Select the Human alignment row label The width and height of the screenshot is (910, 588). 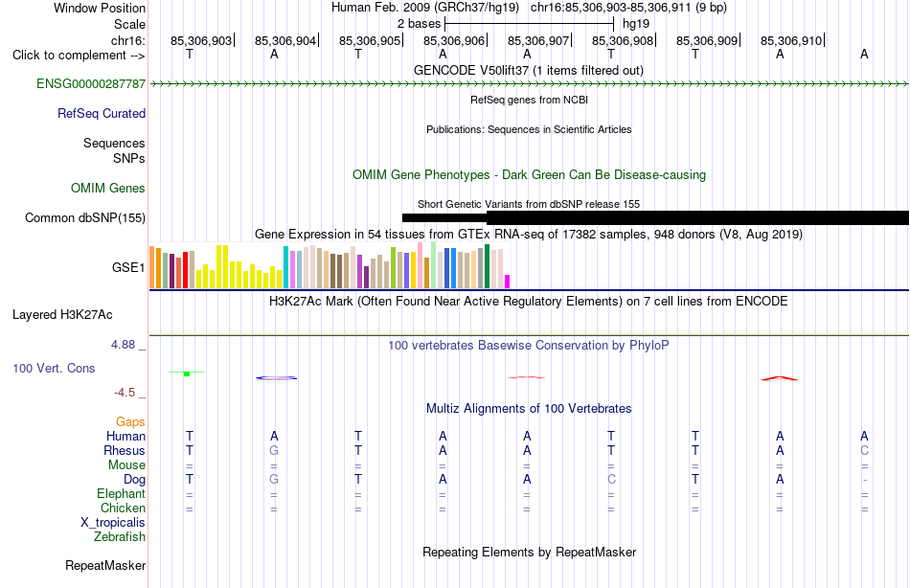(125, 436)
